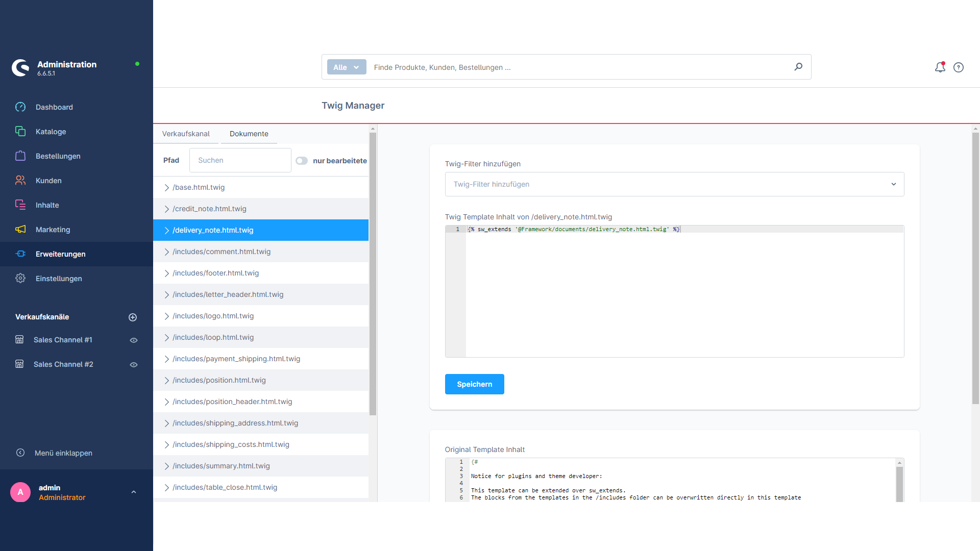Screen dimensions: 980x551
Task: Click the Kunden people icon
Action: (x=20, y=181)
